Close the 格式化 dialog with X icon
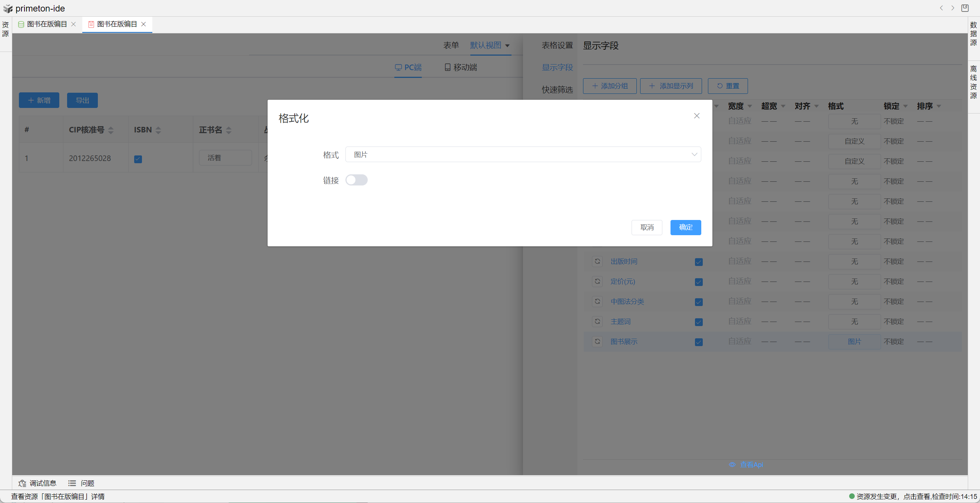Viewport: 980px width, 503px height. [696, 116]
